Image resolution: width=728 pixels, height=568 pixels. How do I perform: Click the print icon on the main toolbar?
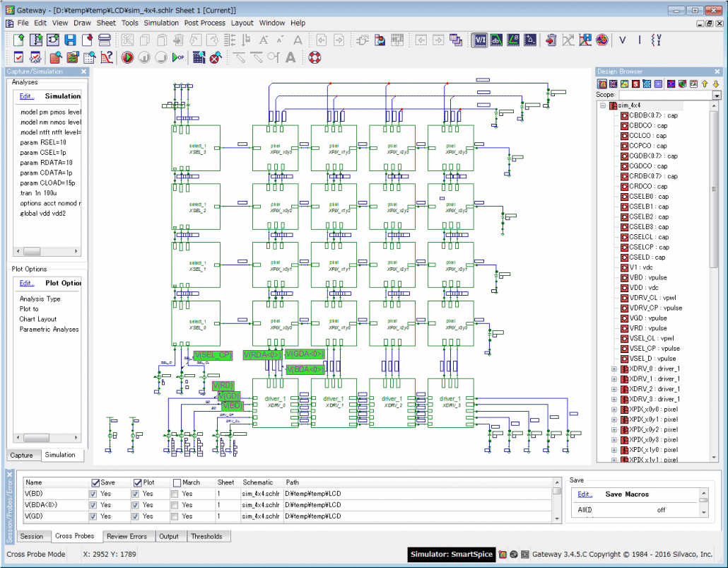click(105, 40)
